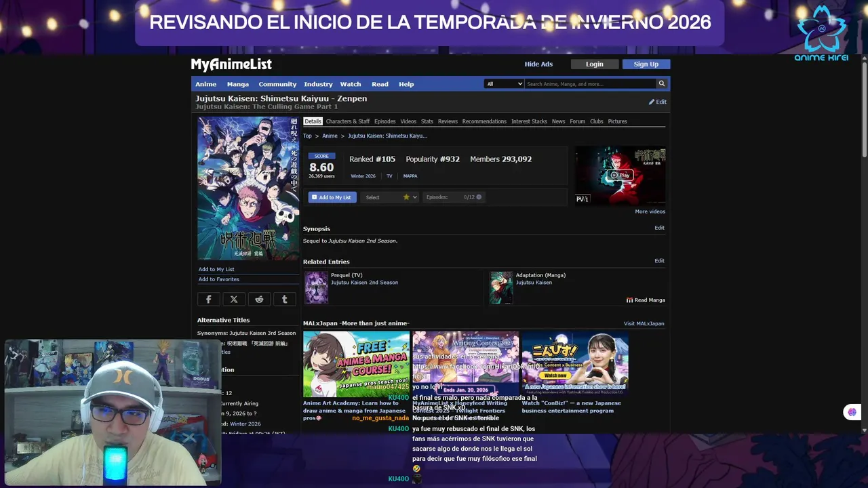Click the MAPPA studio link
This screenshot has height=488, width=868.
click(410, 176)
